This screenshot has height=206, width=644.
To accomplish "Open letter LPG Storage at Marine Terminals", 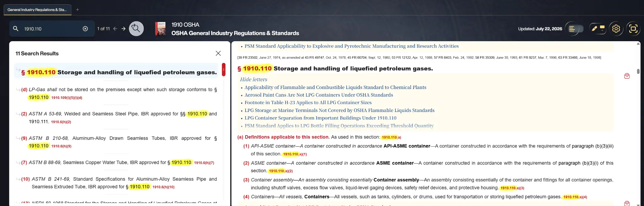I will [340, 110].
